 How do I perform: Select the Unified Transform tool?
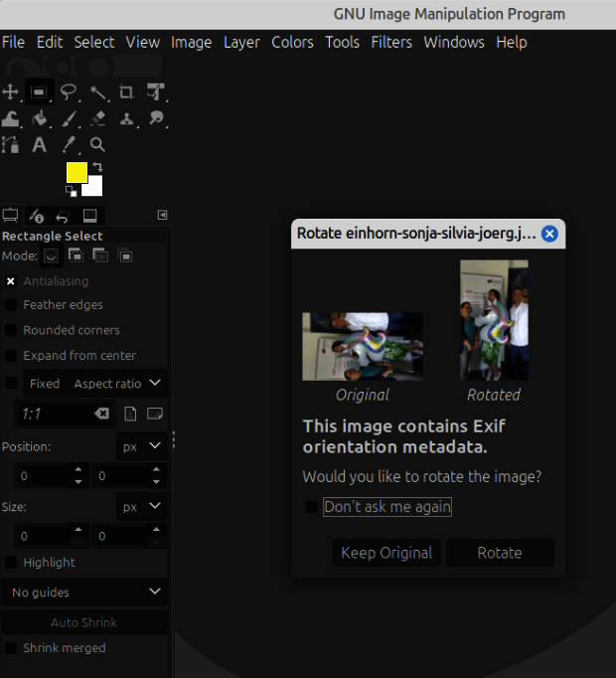156,92
